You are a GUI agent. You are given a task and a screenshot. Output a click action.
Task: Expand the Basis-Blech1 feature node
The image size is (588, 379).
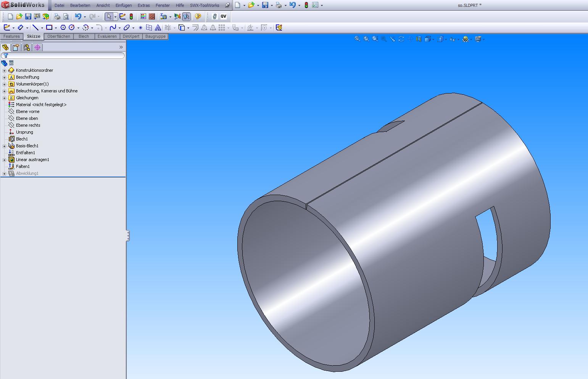pos(4,146)
